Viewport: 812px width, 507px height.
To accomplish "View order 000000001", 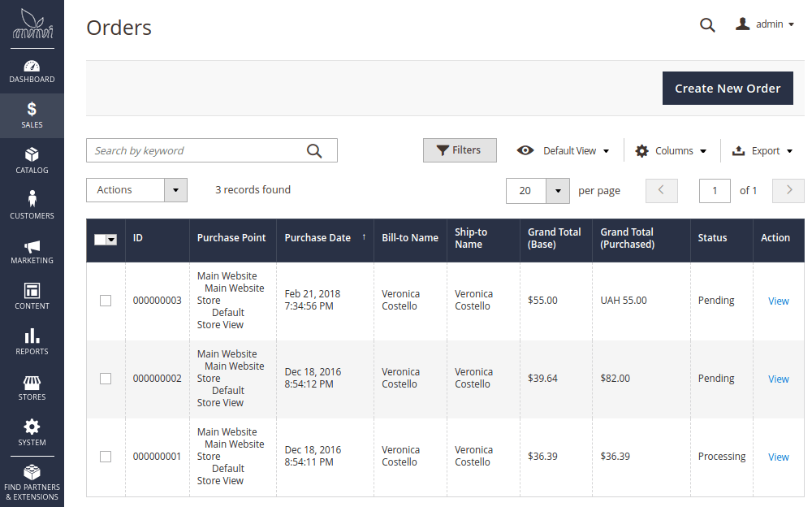I will pos(779,457).
